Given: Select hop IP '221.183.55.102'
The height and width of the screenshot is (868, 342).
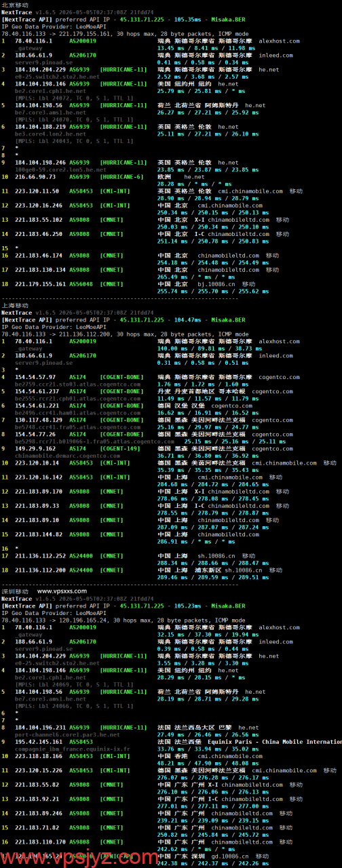Looking at the screenshot, I should coord(39,220).
